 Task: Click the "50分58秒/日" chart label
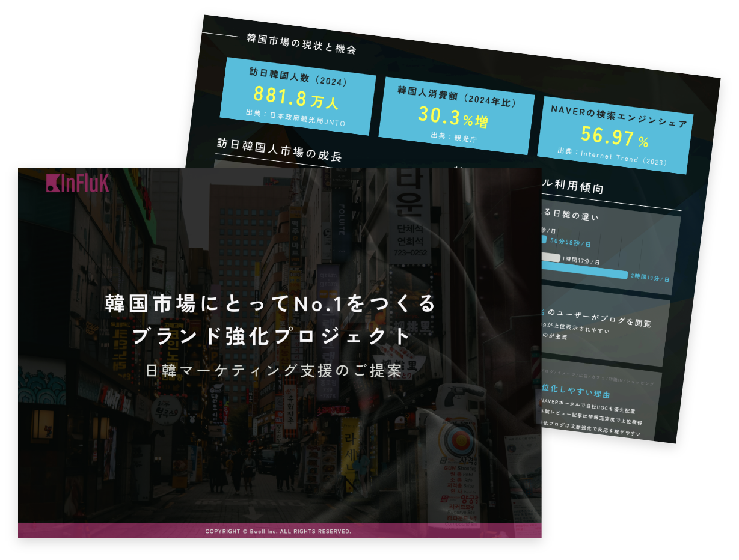[571, 242]
